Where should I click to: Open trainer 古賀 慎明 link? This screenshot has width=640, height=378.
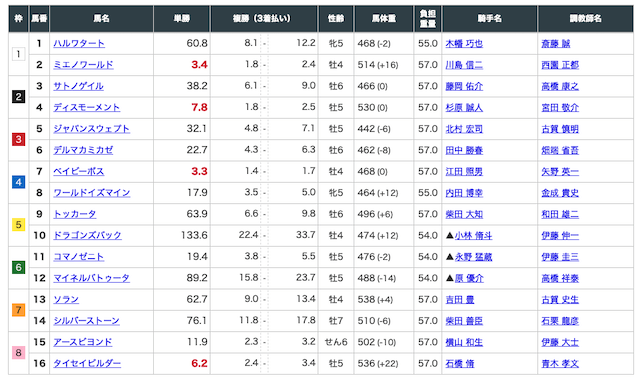pos(560,129)
